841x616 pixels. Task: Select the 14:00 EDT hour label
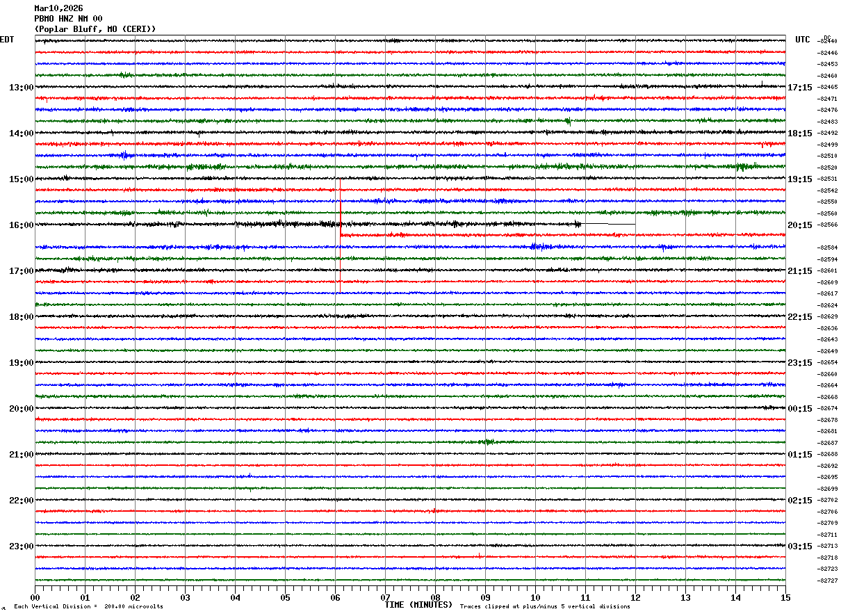click(22, 133)
